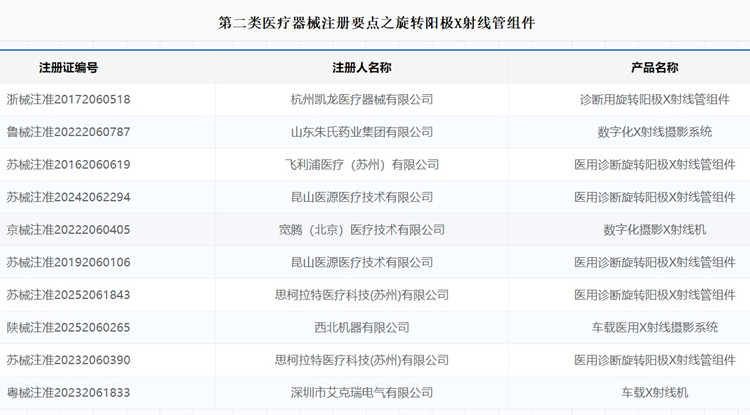Image resolution: width=750 pixels, height=415 pixels.
Task: Select registration number 苏械注准20192060106
Action: (68, 262)
